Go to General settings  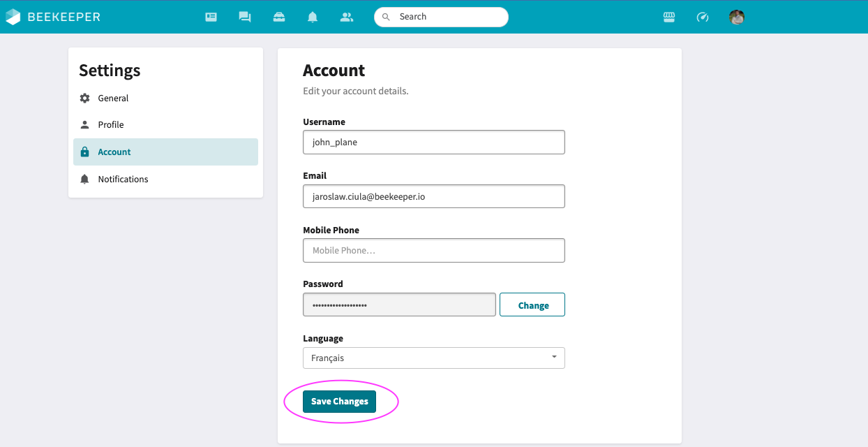(x=113, y=98)
